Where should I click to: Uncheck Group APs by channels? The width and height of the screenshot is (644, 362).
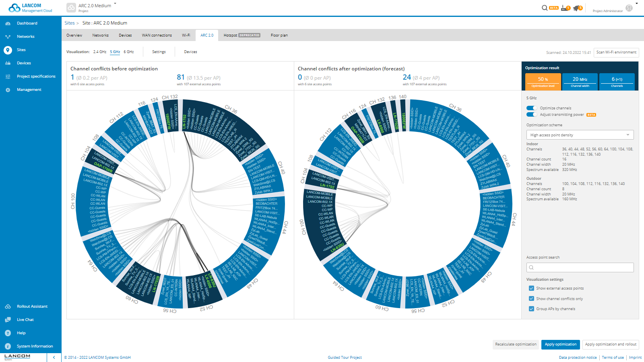click(x=531, y=309)
